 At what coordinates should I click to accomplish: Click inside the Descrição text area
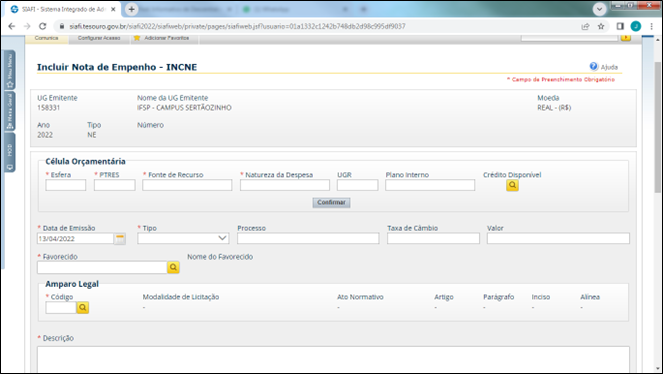coord(333,359)
